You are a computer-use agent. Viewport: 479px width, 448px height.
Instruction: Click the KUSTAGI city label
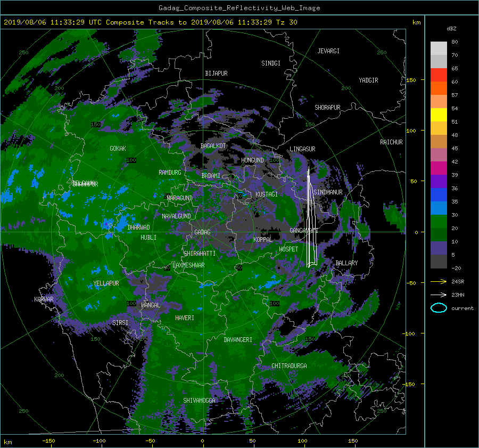(267, 194)
